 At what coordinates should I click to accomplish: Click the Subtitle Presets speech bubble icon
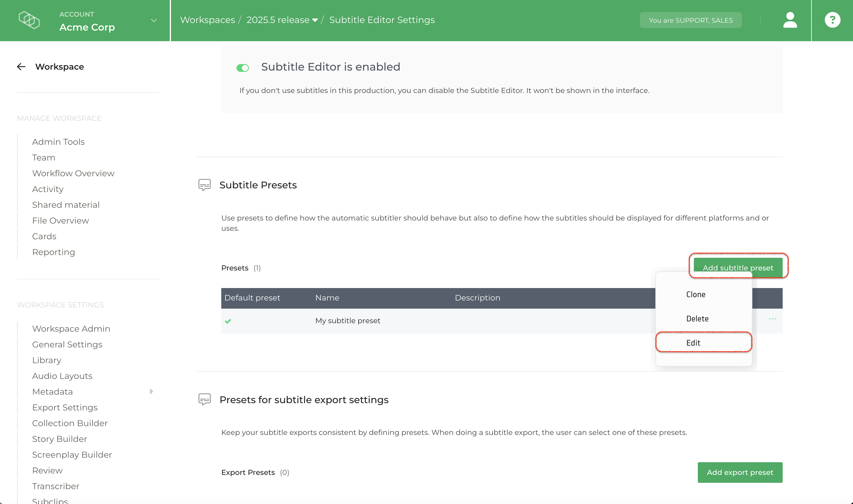[204, 185]
